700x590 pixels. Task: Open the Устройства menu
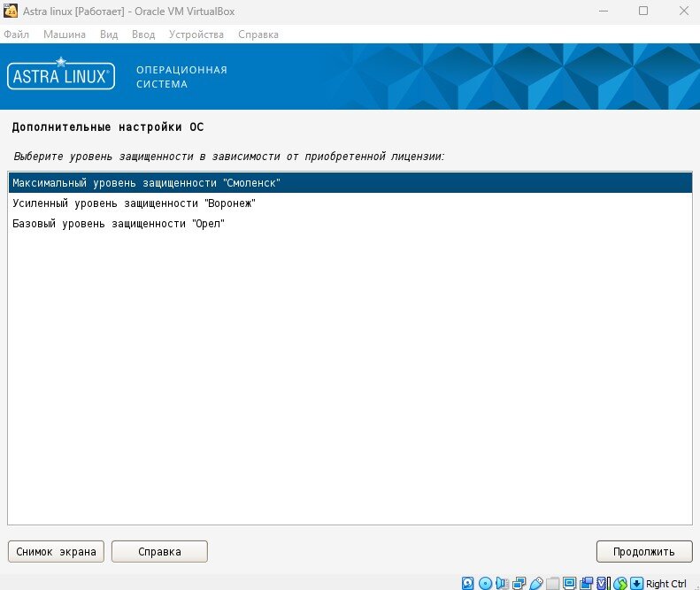pos(196,34)
